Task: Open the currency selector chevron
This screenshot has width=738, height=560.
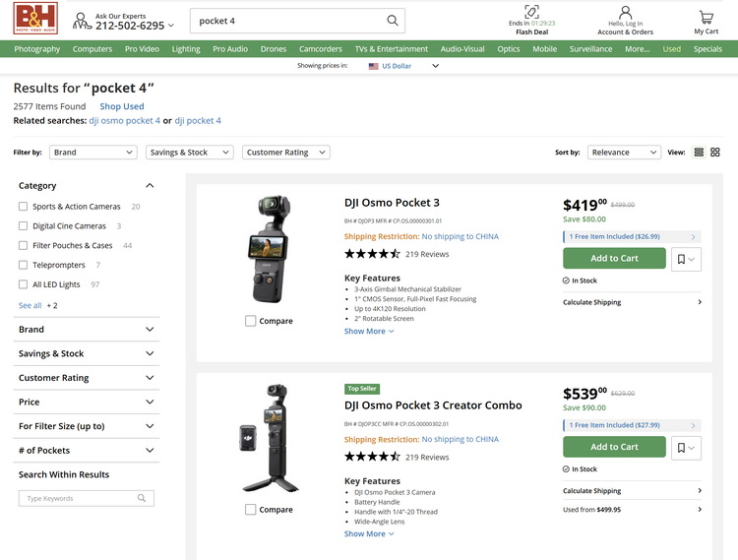Action: tap(435, 66)
